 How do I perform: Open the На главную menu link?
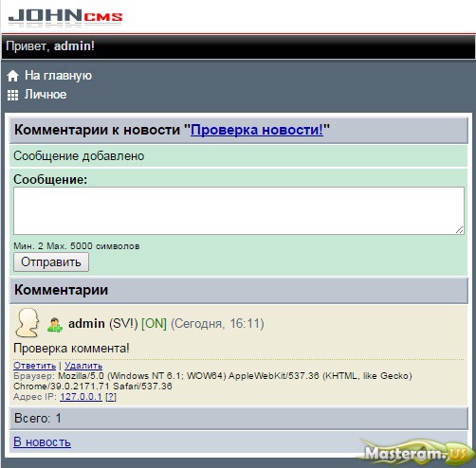pyautogui.click(x=58, y=76)
